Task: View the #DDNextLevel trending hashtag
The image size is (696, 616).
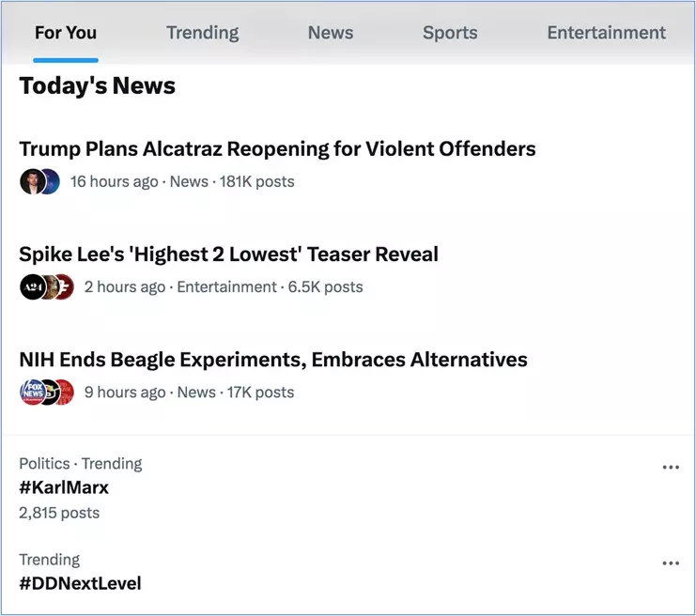Action: 80,583
